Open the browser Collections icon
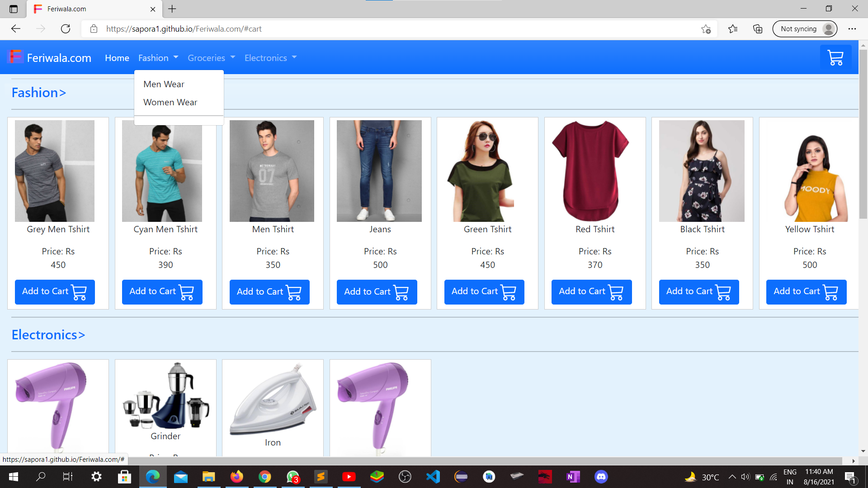 758,29
